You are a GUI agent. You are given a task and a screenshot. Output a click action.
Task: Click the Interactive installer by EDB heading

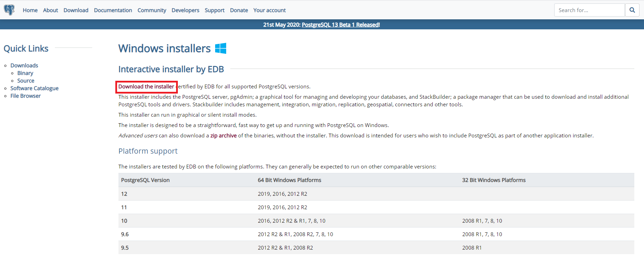tap(171, 69)
